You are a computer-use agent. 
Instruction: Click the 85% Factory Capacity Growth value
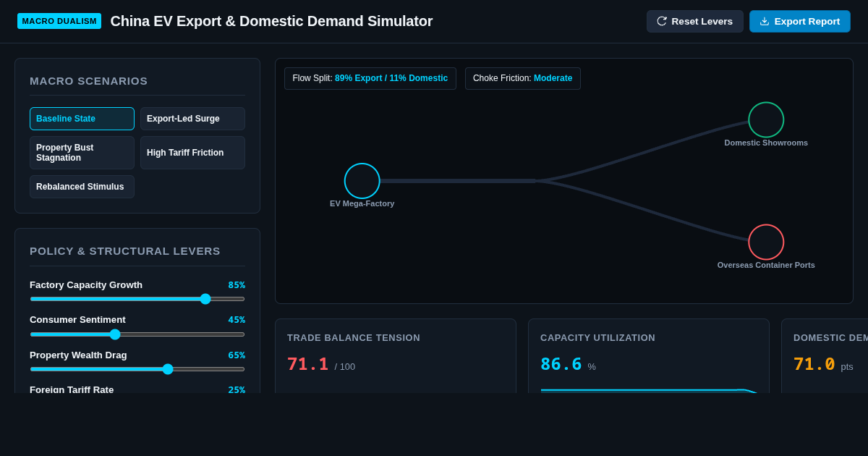point(237,285)
